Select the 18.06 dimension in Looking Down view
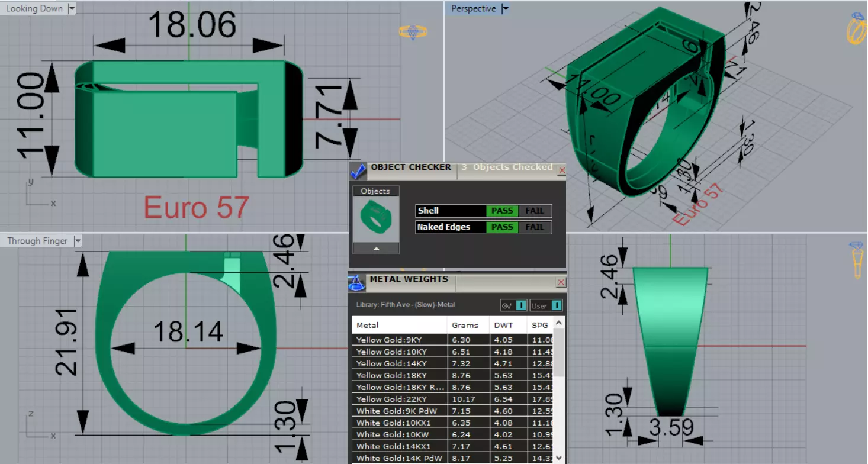 pyautogui.click(x=192, y=25)
